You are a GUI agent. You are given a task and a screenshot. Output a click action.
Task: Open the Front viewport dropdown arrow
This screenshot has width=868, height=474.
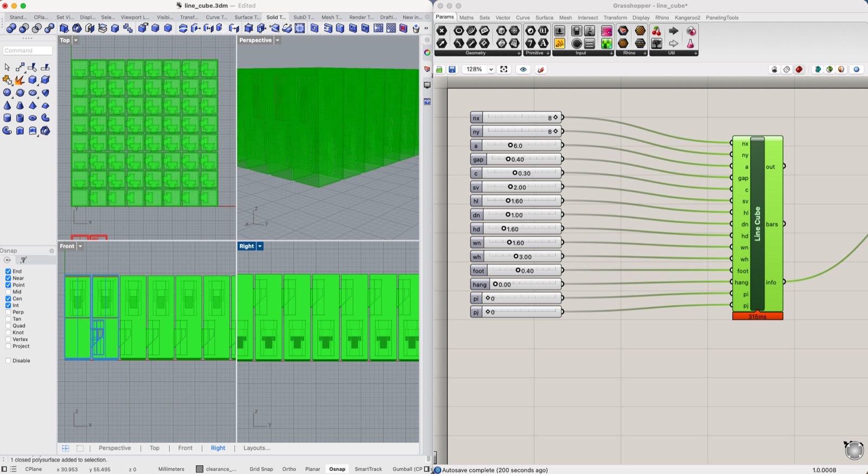pyautogui.click(x=80, y=246)
